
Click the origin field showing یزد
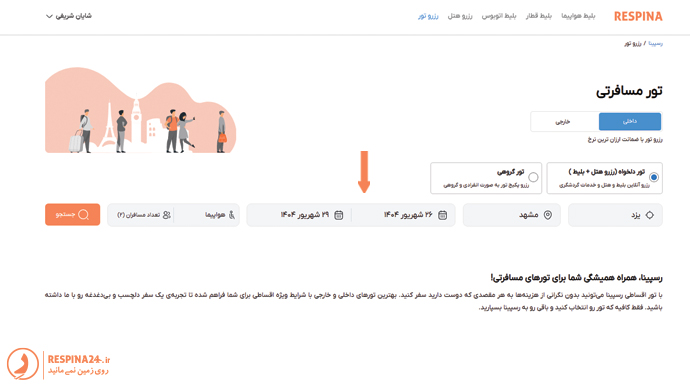coord(615,215)
